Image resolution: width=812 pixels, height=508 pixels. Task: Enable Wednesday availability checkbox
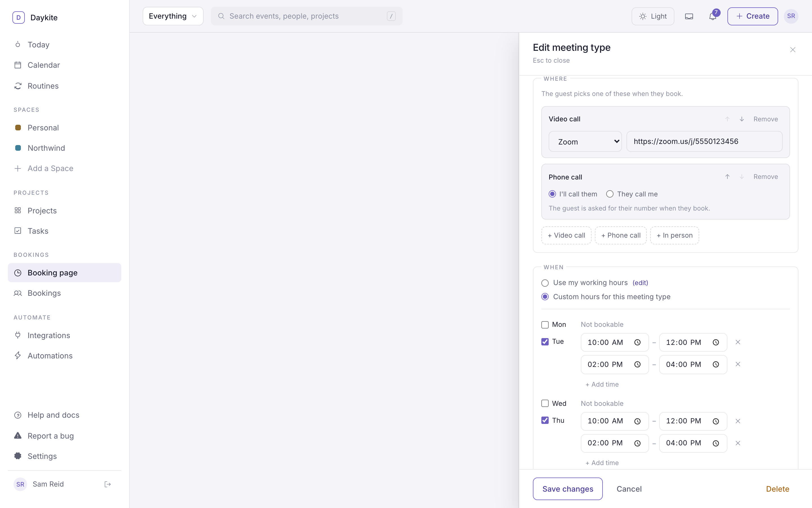(x=545, y=403)
